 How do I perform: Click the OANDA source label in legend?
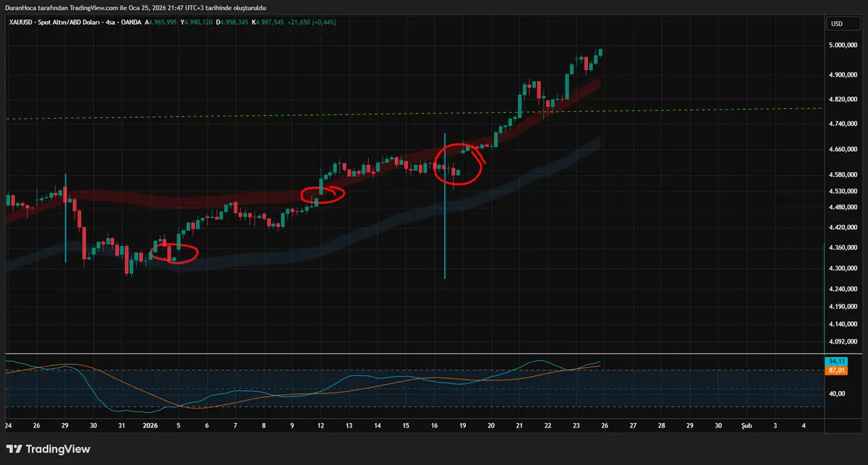[x=130, y=22]
